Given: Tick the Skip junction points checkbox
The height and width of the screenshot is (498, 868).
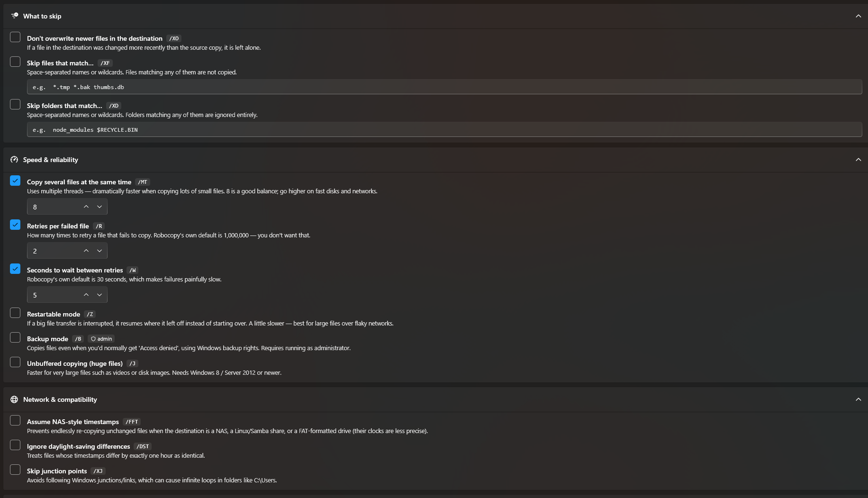Looking at the screenshot, I should [x=15, y=470].
